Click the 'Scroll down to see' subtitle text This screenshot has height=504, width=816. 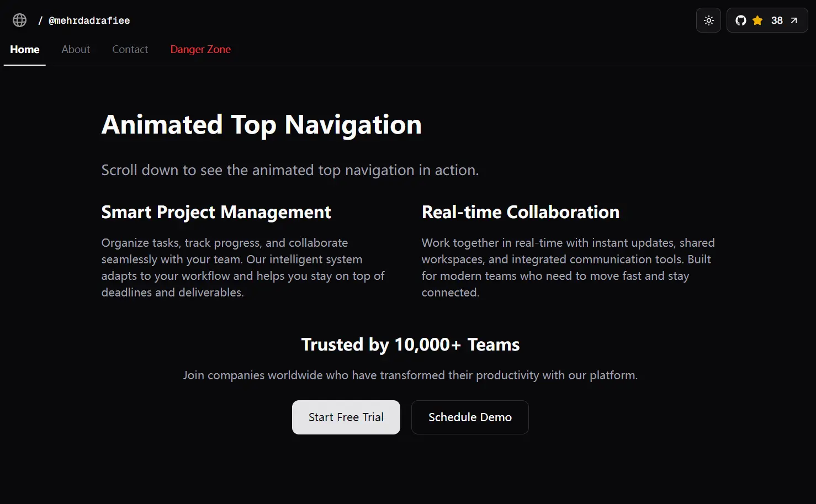pyautogui.click(x=290, y=170)
